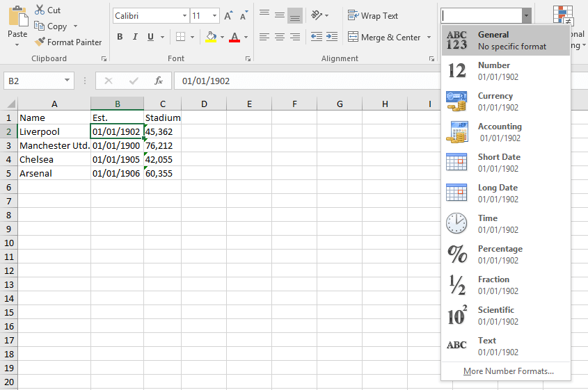This screenshot has height=390, width=588.
Task: Click the formula bar containing 01/01/1902
Action: pos(307,81)
